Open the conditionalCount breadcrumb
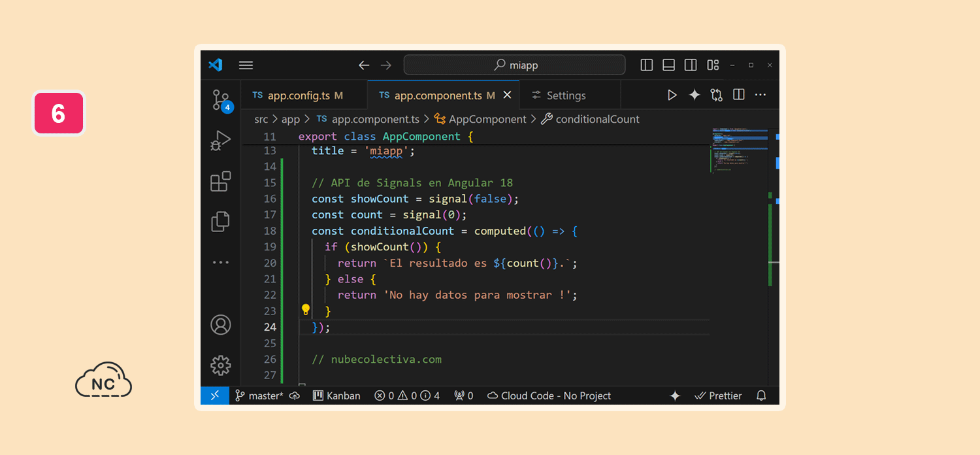This screenshot has height=455, width=980. click(591, 119)
